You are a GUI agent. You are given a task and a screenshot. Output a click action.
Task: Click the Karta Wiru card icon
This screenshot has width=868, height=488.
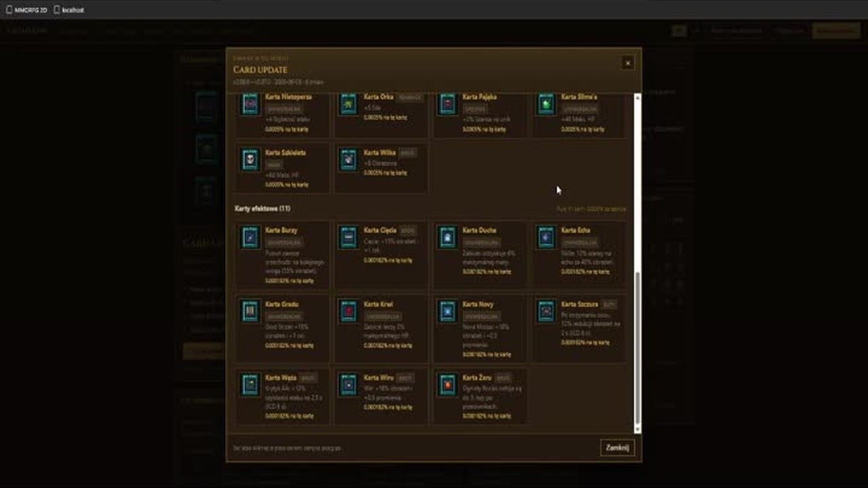[x=349, y=385]
